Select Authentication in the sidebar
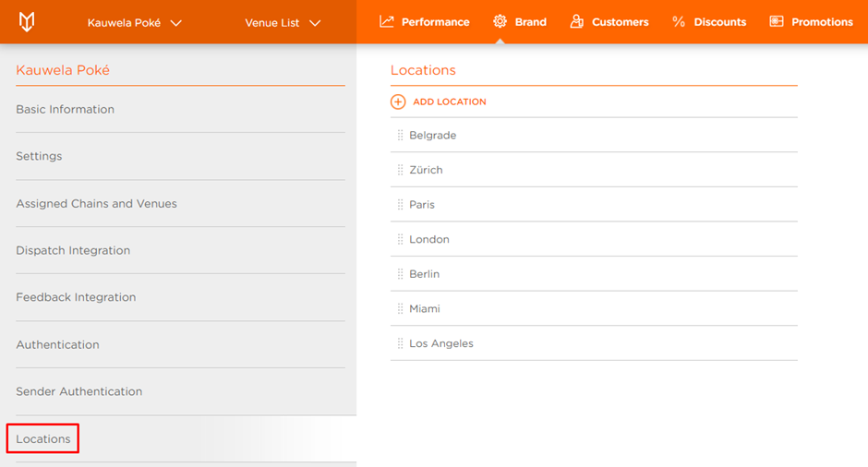This screenshot has width=868, height=467. (180, 344)
